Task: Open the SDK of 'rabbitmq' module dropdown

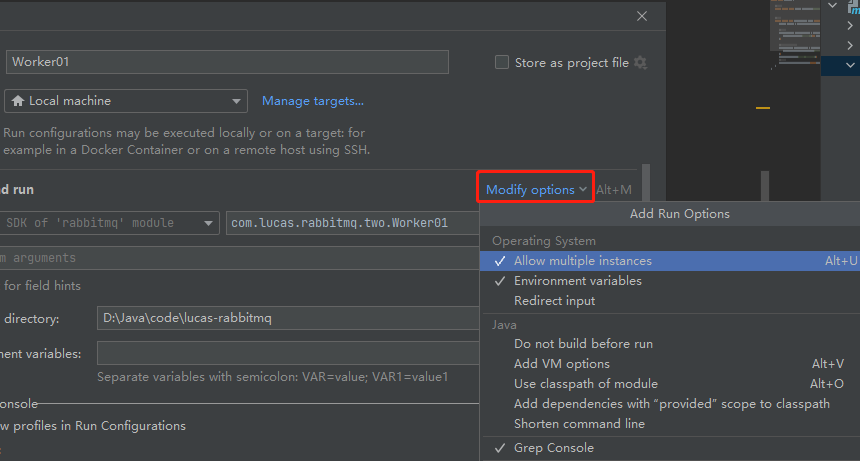Action: click(208, 223)
